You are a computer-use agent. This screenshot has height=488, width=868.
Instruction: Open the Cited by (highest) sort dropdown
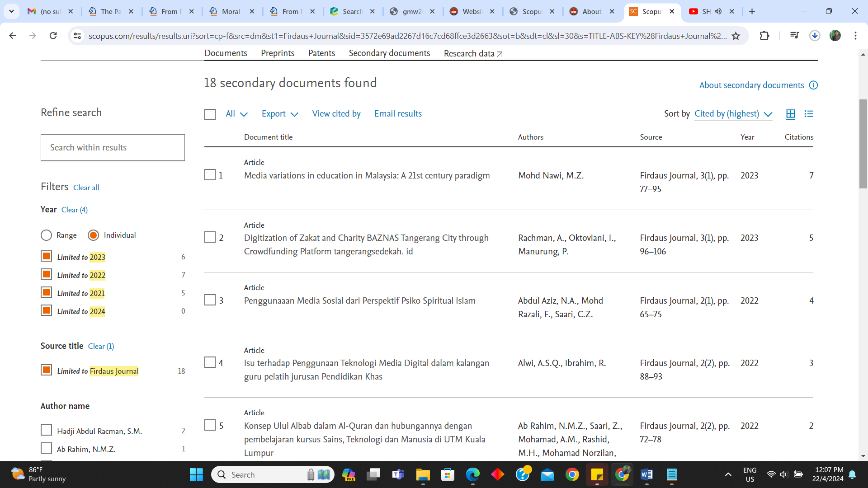point(733,114)
